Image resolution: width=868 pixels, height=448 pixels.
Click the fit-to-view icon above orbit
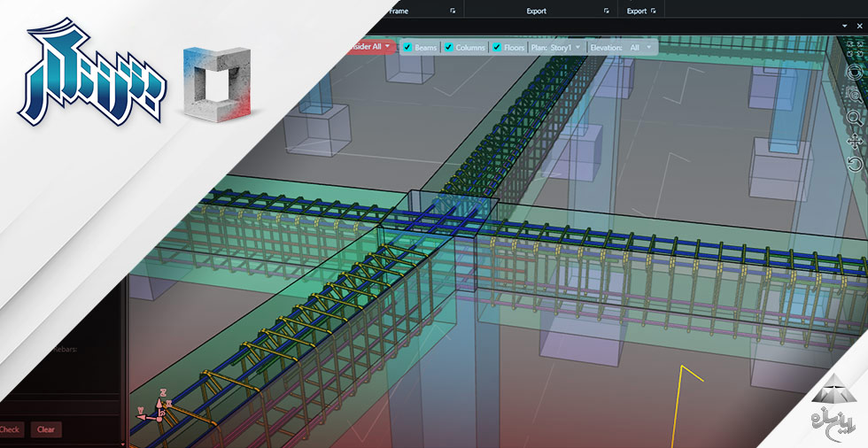click(x=855, y=51)
